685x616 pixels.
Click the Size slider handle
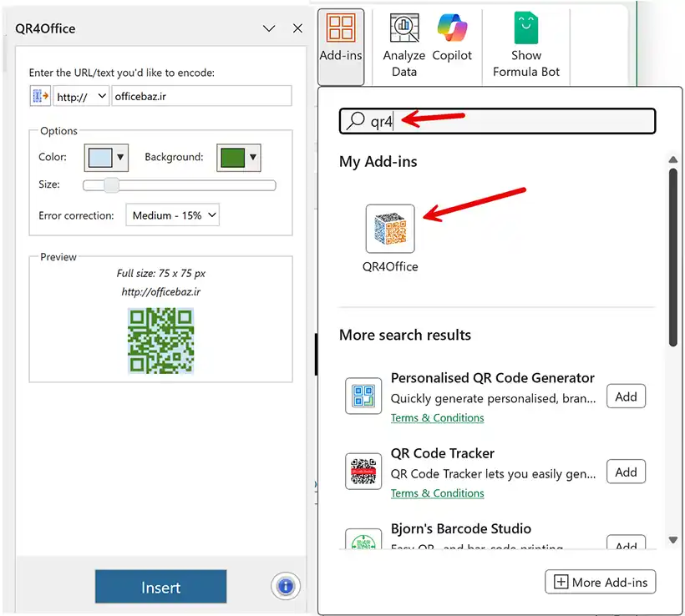(x=111, y=185)
